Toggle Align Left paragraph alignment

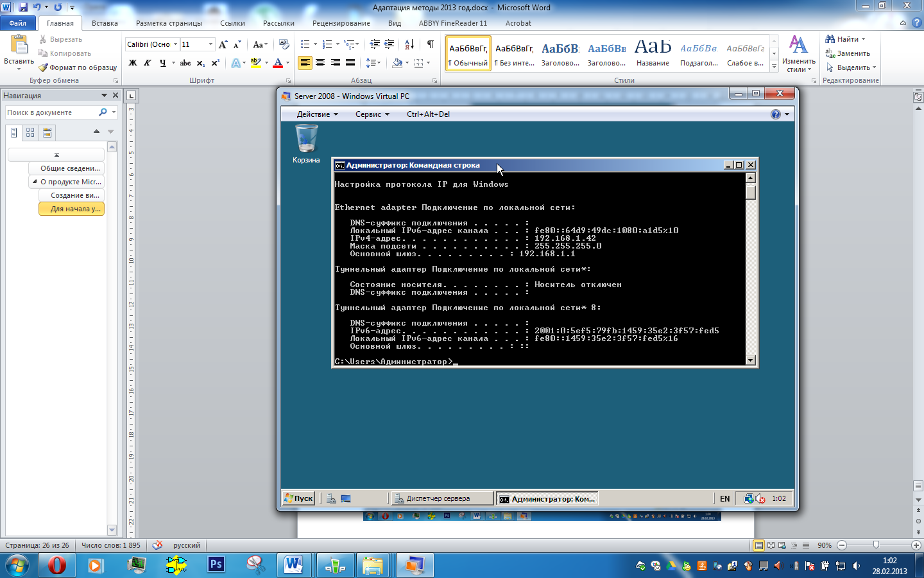[x=305, y=63]
